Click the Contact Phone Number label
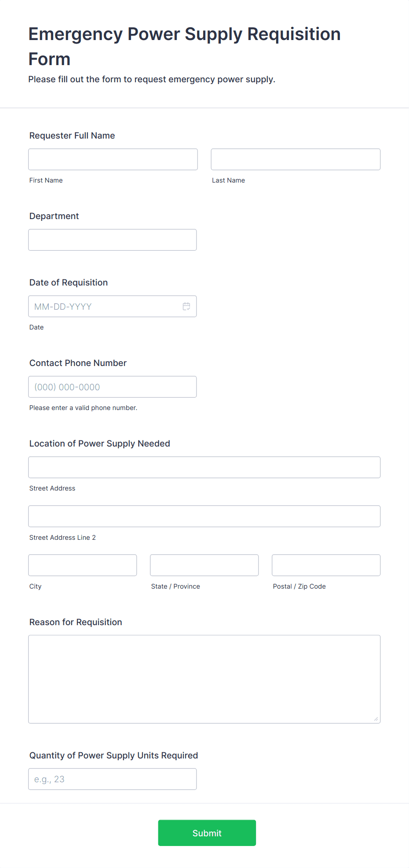 click(78, 363)
